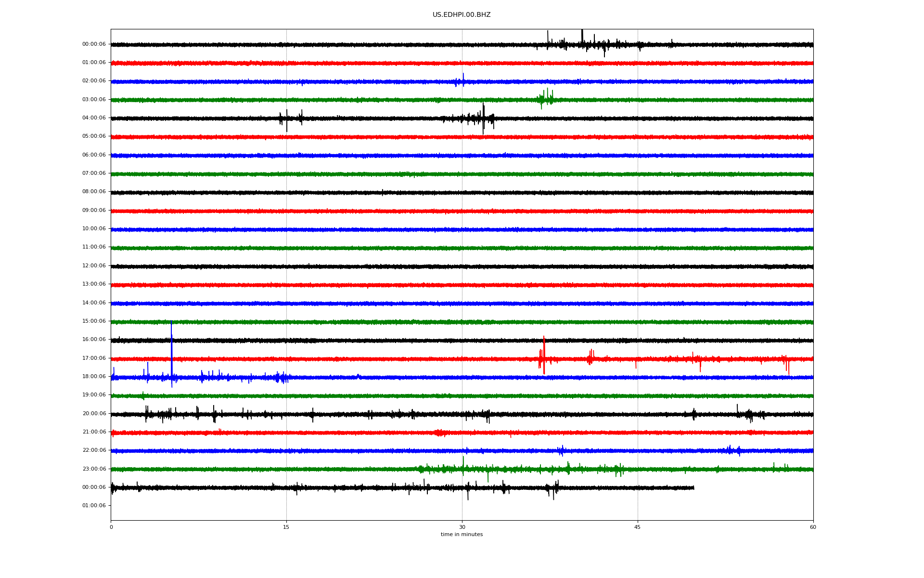Click the 15 tick on x-axis

[286, 527]
